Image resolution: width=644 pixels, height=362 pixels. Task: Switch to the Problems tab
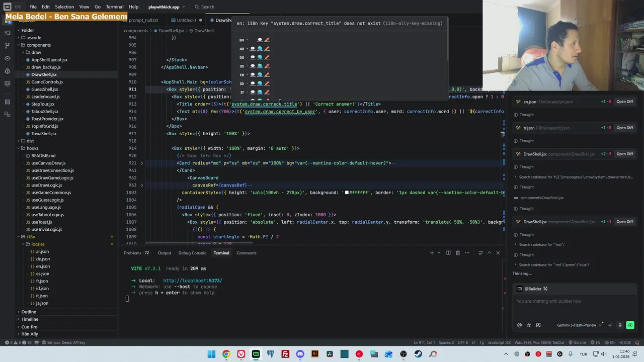[136, 253]
